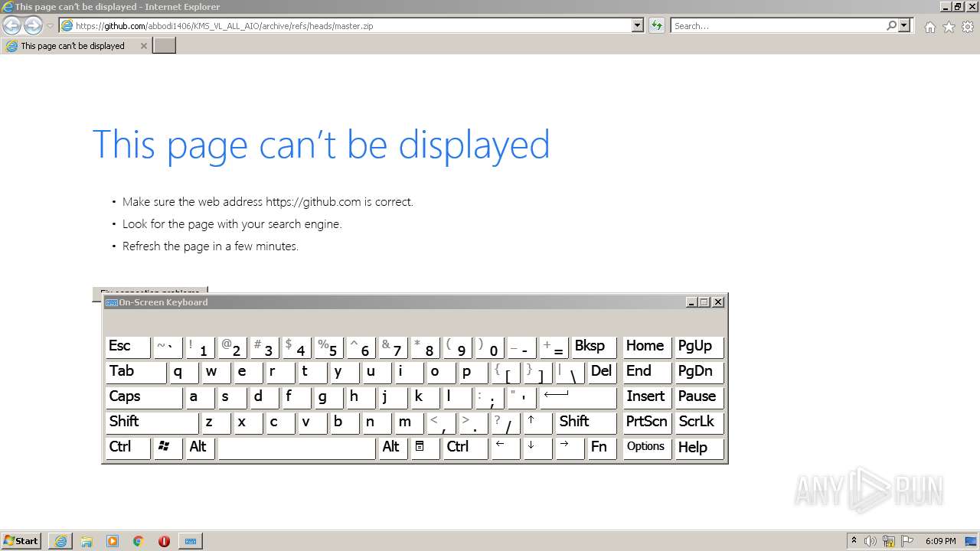Click the Insert key

coord(647,396)
